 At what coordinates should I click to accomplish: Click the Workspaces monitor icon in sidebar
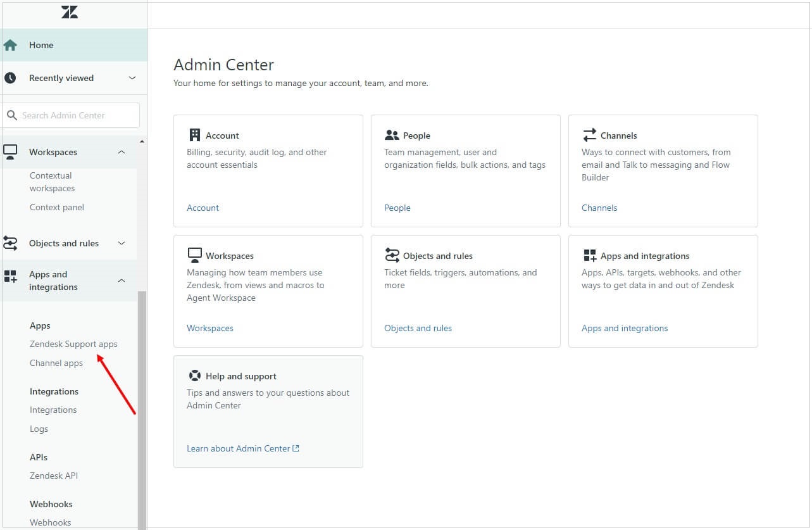(x=10, y=152)
